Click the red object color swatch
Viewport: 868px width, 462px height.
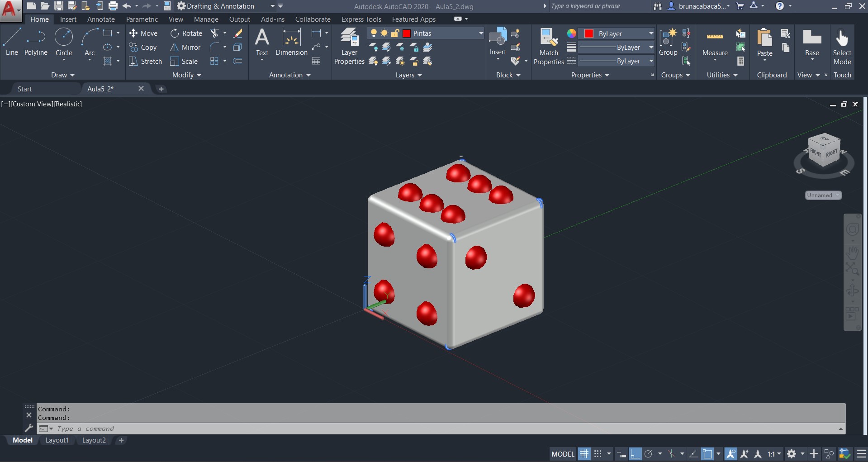pyautogui.click(x=589, y=33)
